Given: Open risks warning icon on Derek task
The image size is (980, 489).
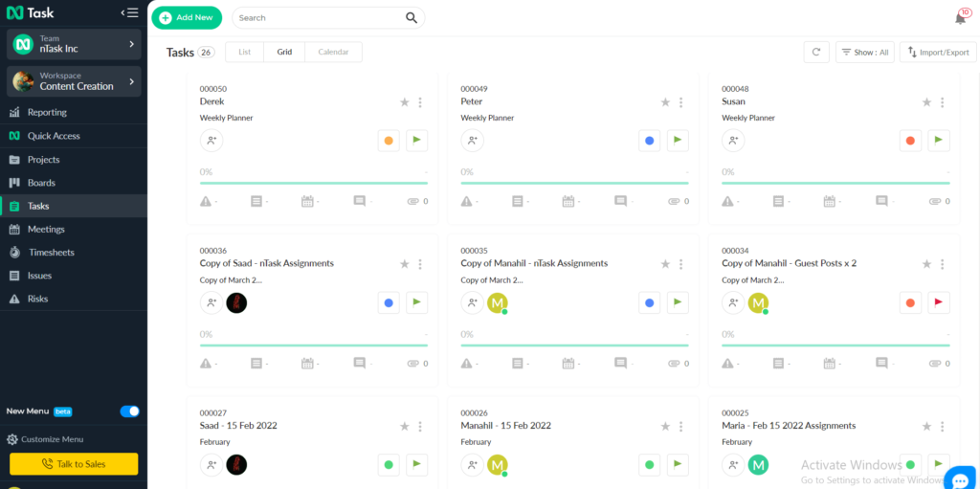Looking at the screenshot, I should 206,201.
